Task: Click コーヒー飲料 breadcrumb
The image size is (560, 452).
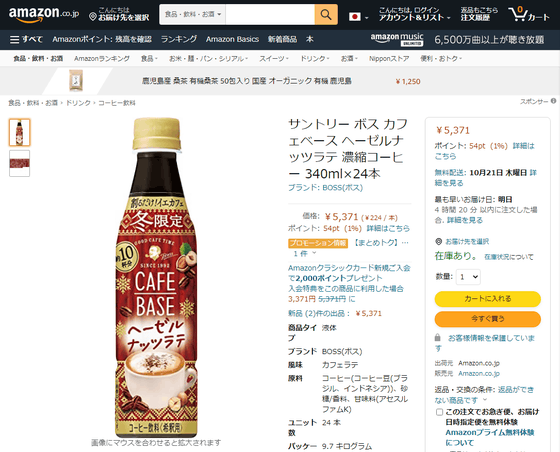Action: tap(117, 103)
